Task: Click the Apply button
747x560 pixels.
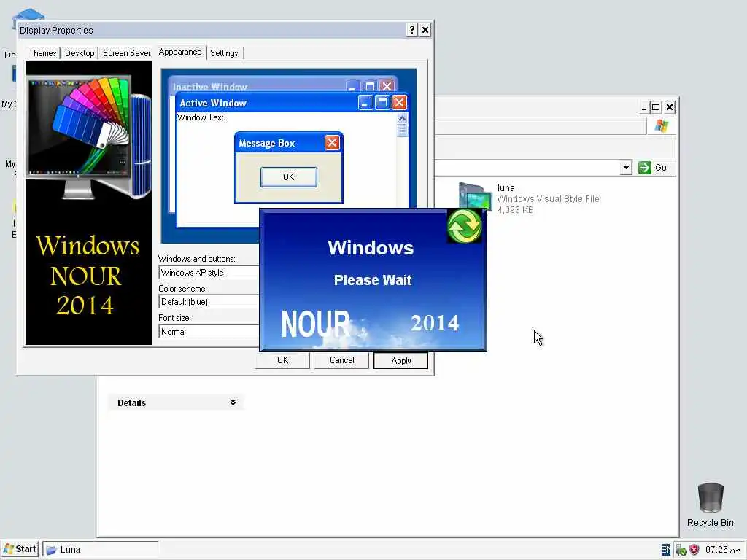Action: (400, 360)
